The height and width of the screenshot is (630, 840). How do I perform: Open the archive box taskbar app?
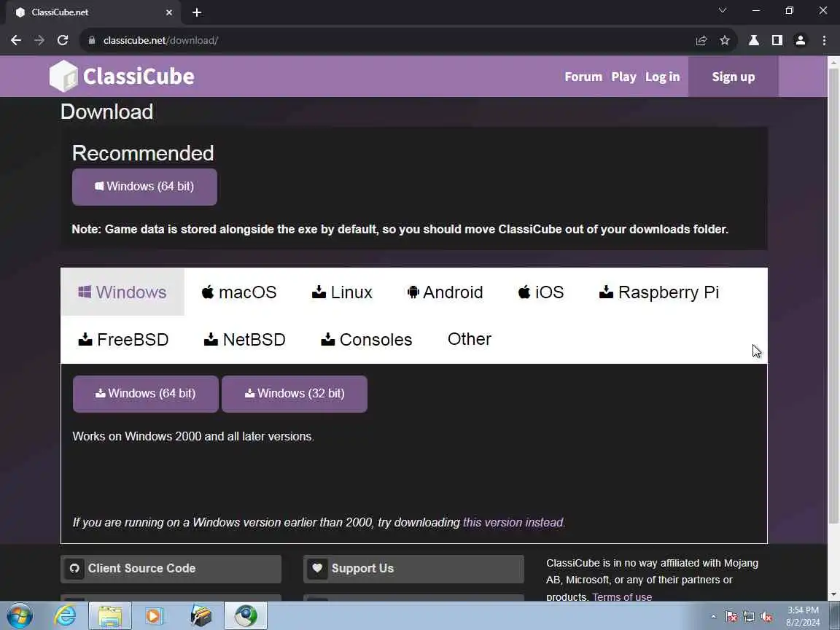coord(201,616)
